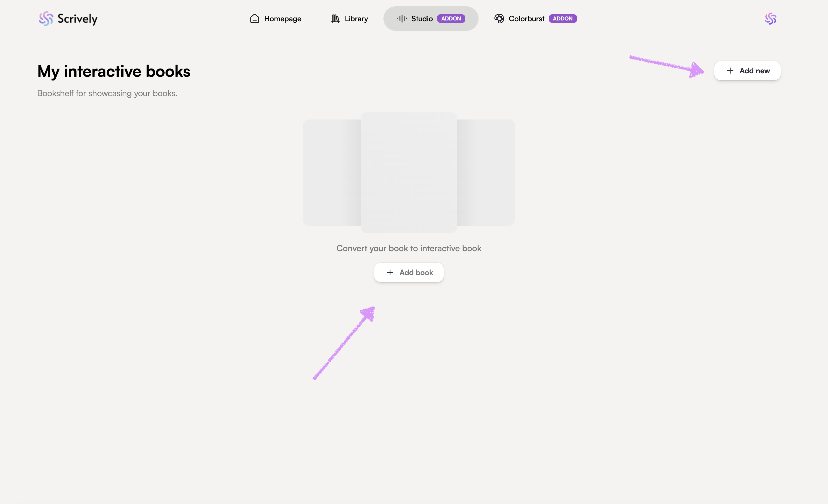Click the Studio waveform icon
This screenshot has height=504, width=828.
[402, 19]
